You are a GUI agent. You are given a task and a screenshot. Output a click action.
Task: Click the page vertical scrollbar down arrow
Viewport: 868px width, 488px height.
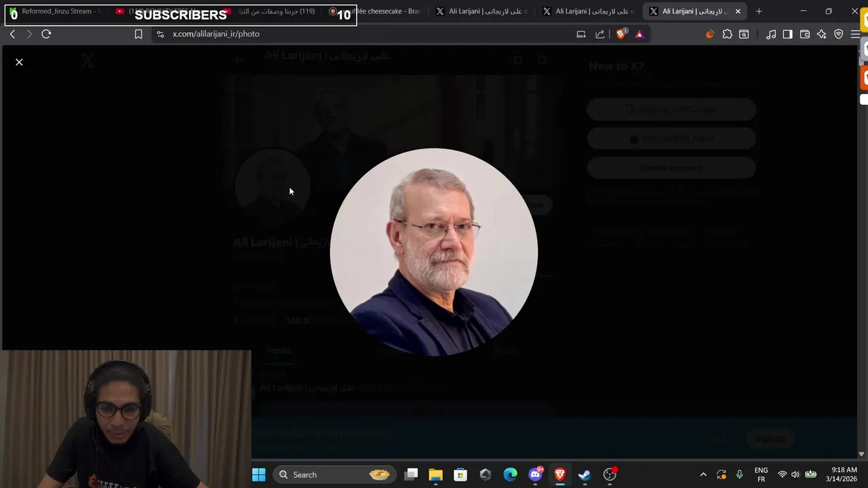pyautogui.click(x=861, y=454)
